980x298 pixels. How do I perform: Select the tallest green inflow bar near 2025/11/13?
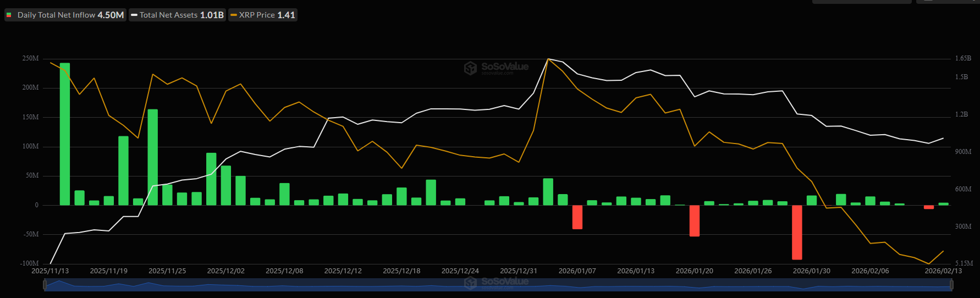click(x=65, y=134)
